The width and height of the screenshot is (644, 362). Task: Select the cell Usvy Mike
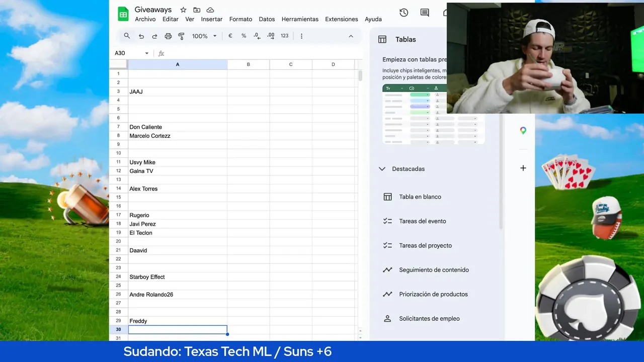coord(178,162)
